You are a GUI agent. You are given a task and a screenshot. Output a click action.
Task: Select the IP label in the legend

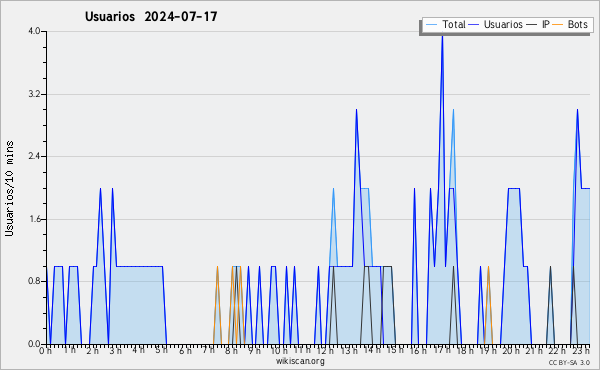tap(545, 24)
